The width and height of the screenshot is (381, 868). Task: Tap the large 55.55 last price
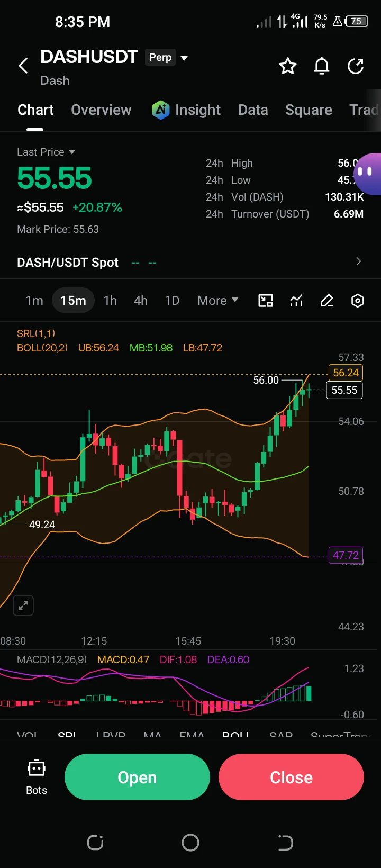pos(55,178)
